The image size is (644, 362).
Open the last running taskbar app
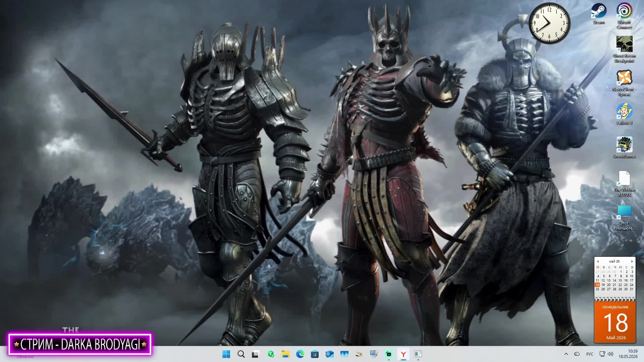[418, 354]
